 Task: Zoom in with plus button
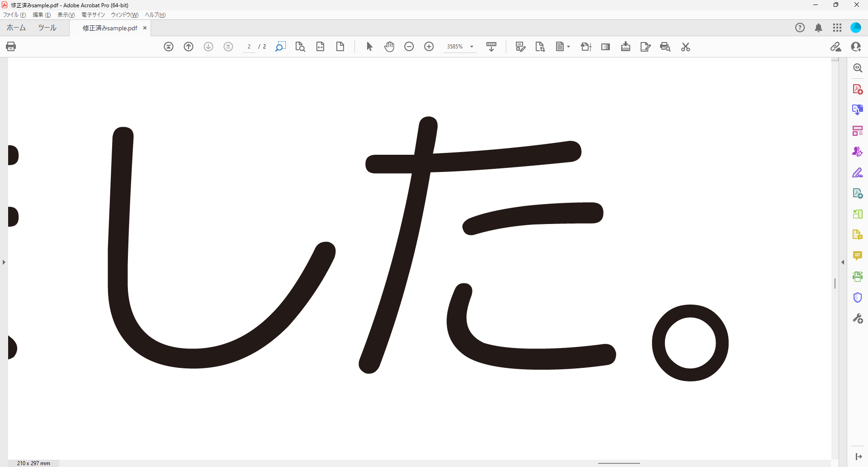429,47
